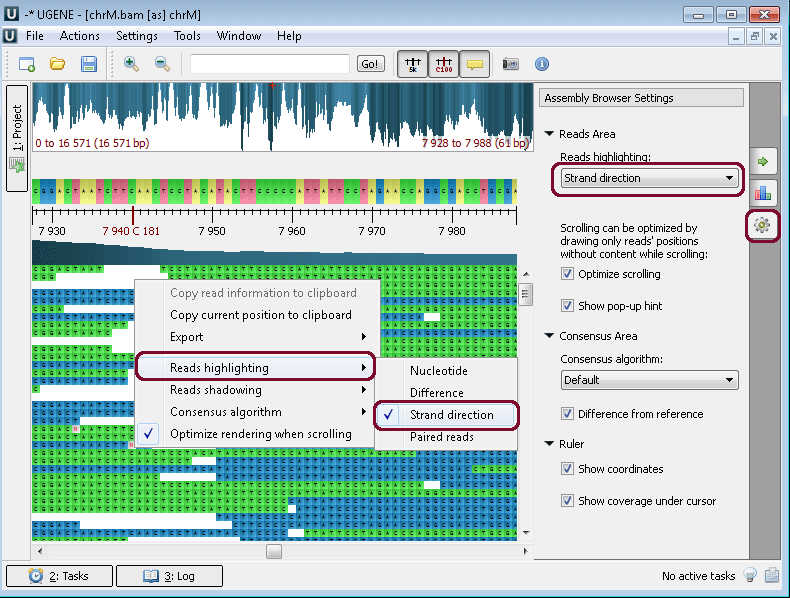Toggle the yellow pop-up hint icon

(475, 64)
